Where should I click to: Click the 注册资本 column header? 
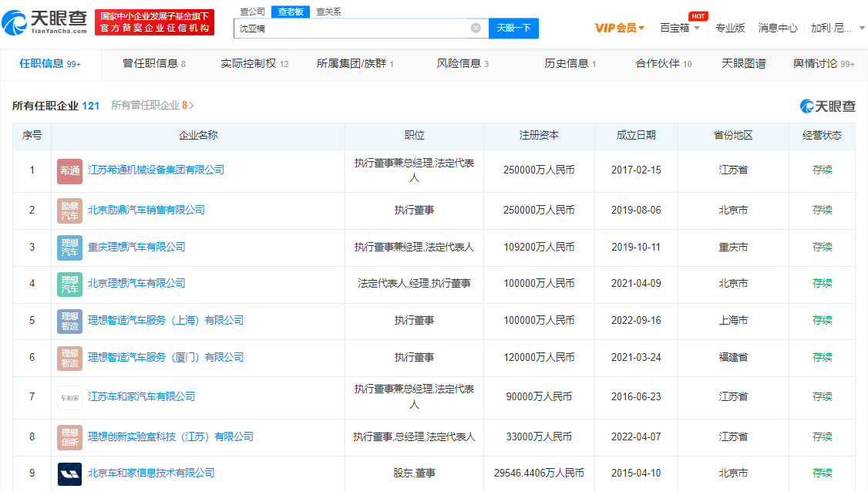point(539,135)
